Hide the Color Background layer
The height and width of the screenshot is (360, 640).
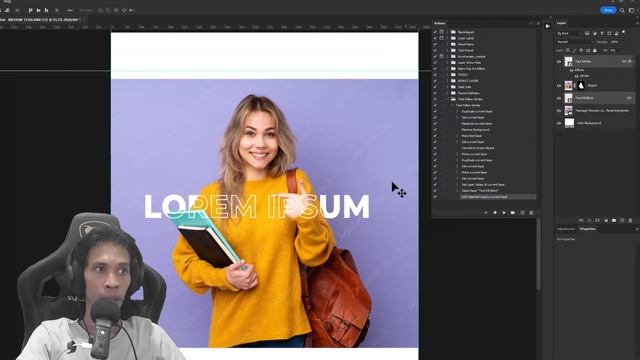(x=559, y=123)
